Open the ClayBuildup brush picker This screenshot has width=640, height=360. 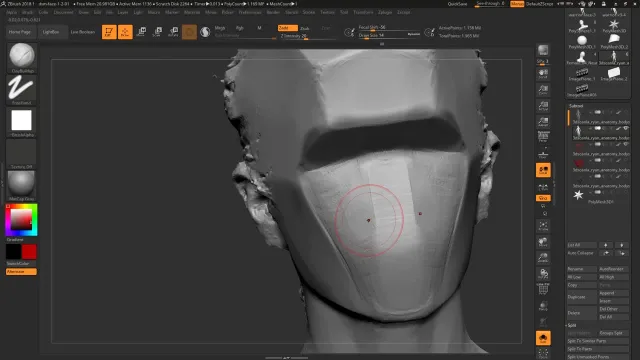tap(22, 58)
